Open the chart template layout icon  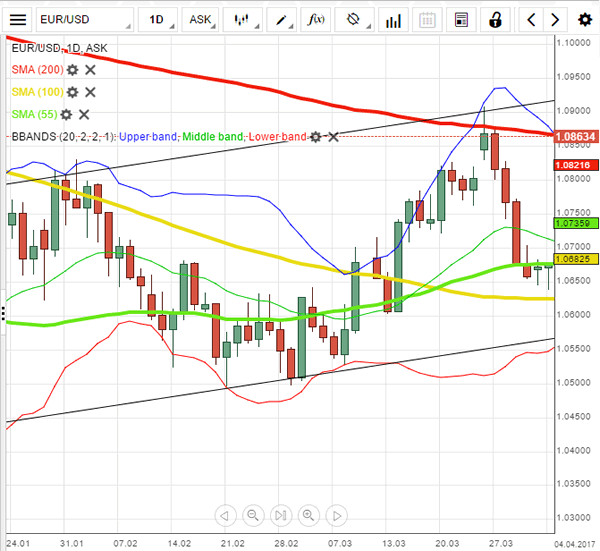[461, 20]
